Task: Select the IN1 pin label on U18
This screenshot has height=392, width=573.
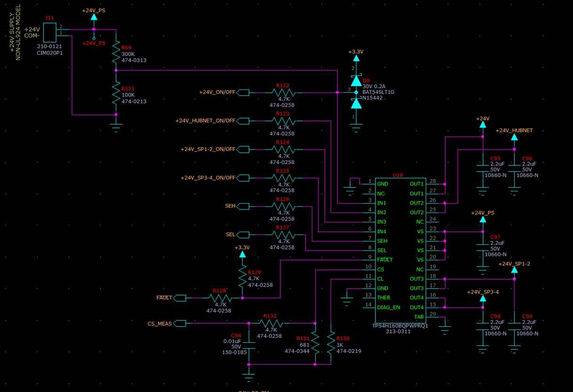Action: 382,203
